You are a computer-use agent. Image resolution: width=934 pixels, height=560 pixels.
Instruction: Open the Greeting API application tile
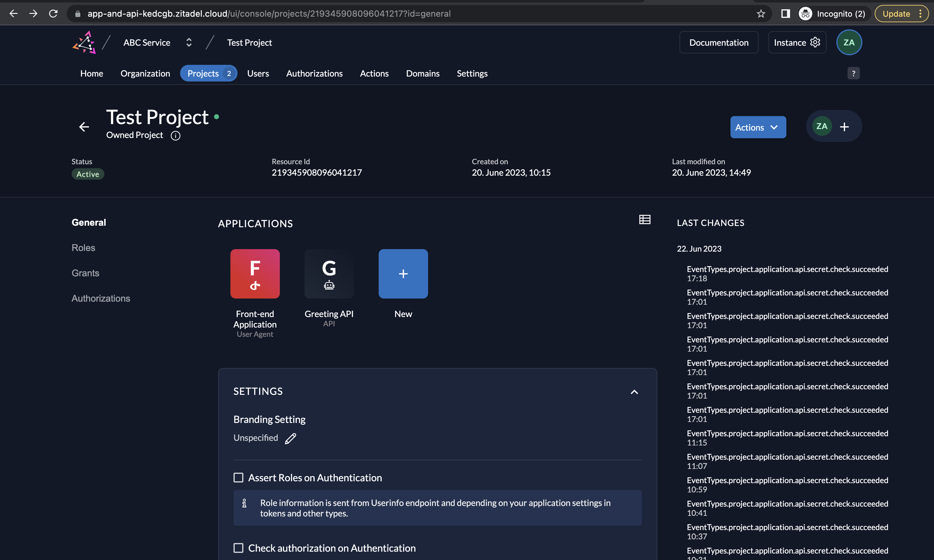pyautogui.click(x=329, y=274)
